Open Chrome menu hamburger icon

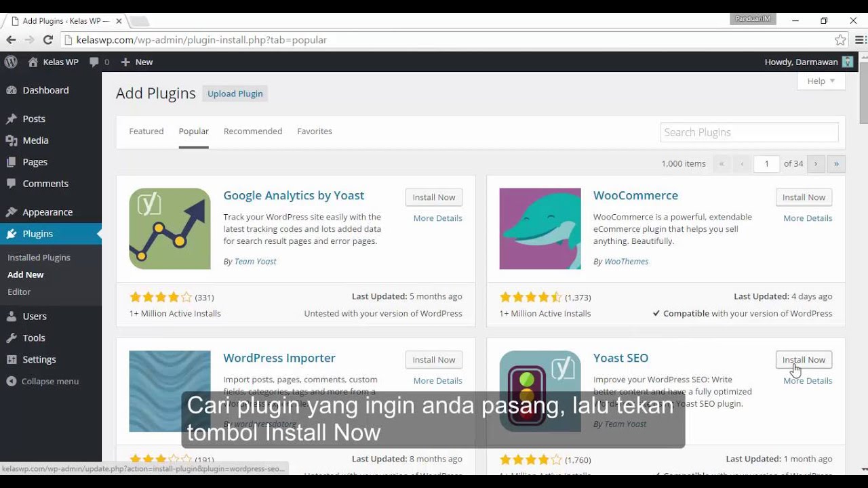(x=860, y=40)
